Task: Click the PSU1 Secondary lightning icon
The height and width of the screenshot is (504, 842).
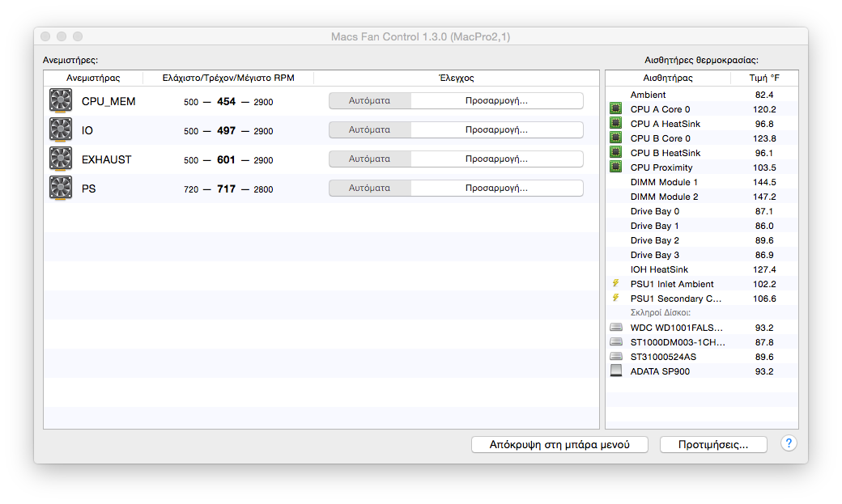Action: (616, 298)
